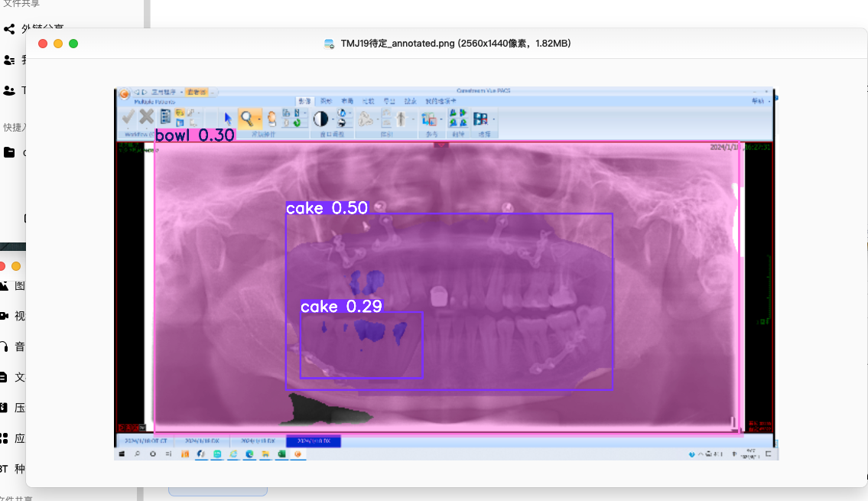The width and height of the screenshot is (868, 501).
Task: Minimize the image viewer with yellow button
Action: (x=58, y=43)
